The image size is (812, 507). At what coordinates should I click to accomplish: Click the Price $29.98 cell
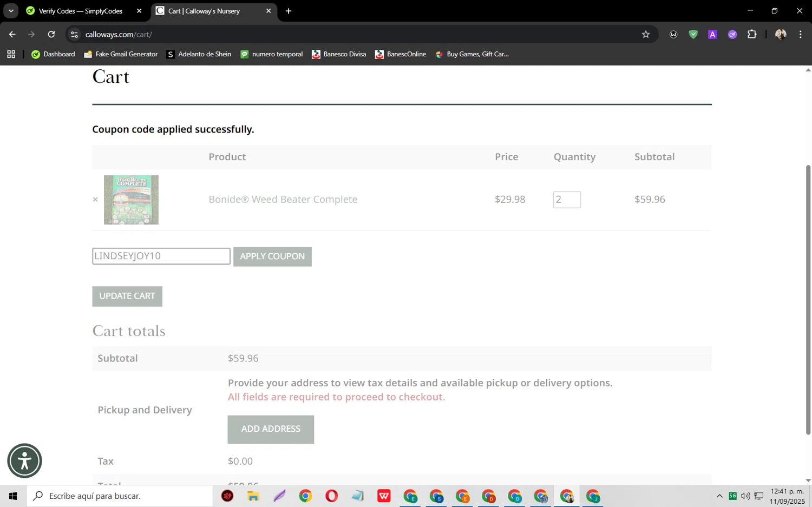point(510,199)
